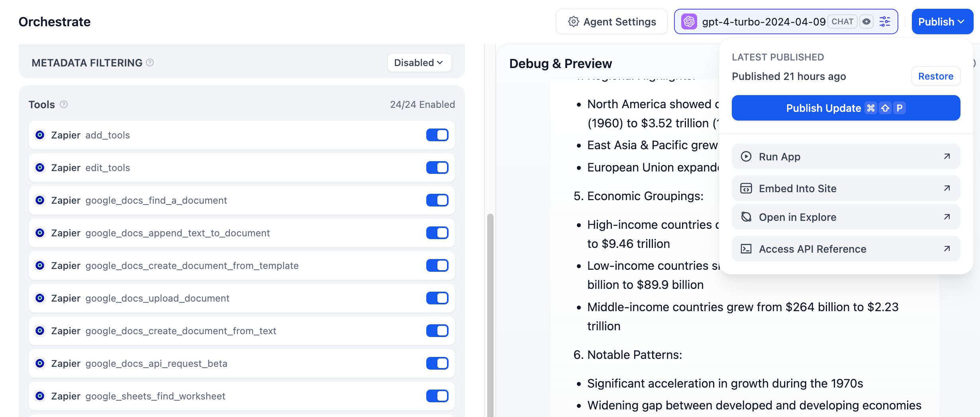The width and height of the screenshot is (980, 417).
Task: Click external arrow on Access API Reference row
Action: [x=947, y=249]
